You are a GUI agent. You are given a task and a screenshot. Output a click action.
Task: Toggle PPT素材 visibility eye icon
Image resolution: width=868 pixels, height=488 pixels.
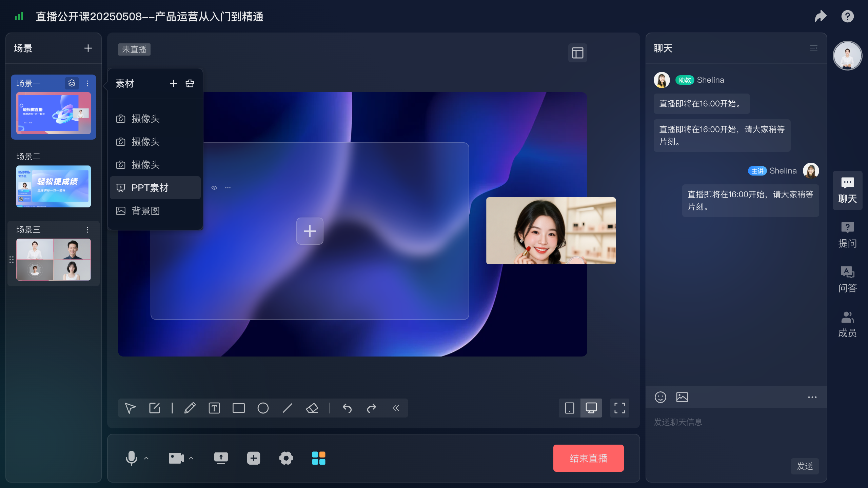214,187
